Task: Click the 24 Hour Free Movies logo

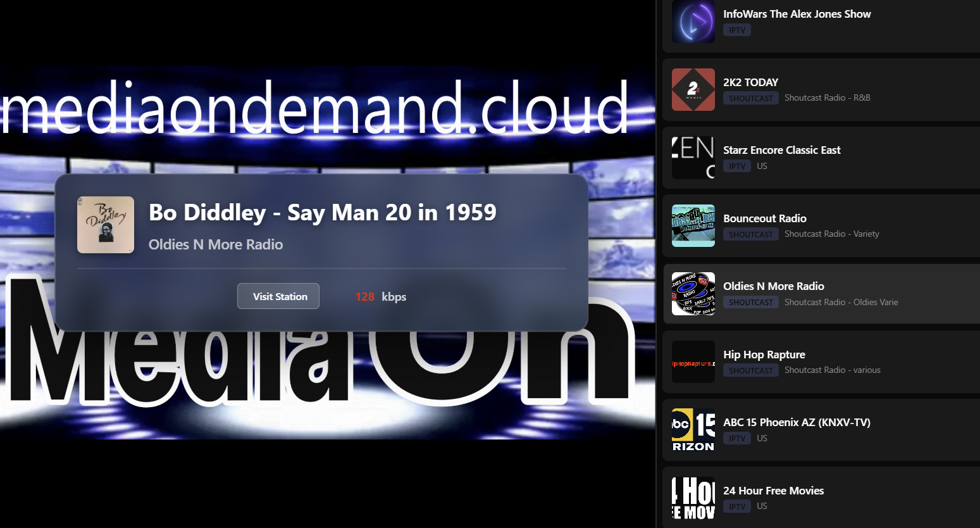Action: tap(693, 498)
